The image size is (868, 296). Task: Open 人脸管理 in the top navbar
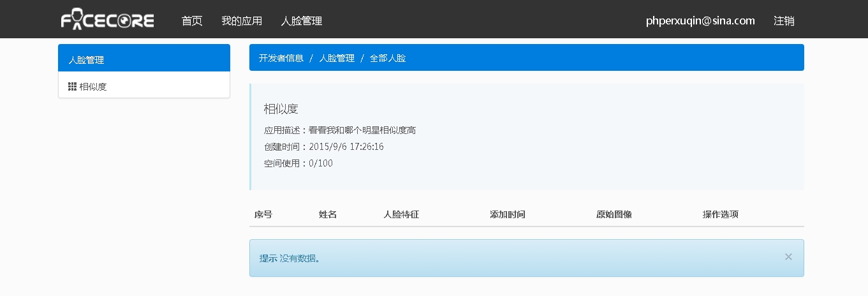[x=302, y=20]
